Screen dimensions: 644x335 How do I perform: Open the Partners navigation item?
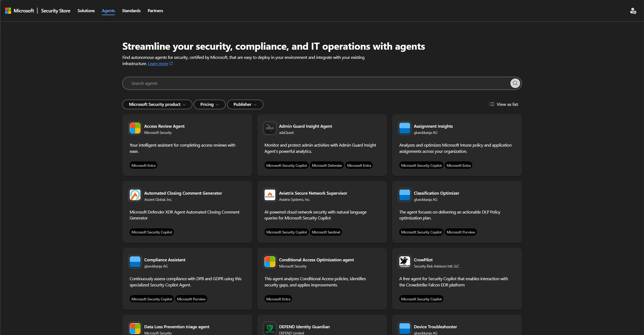[x=155, y=11]
